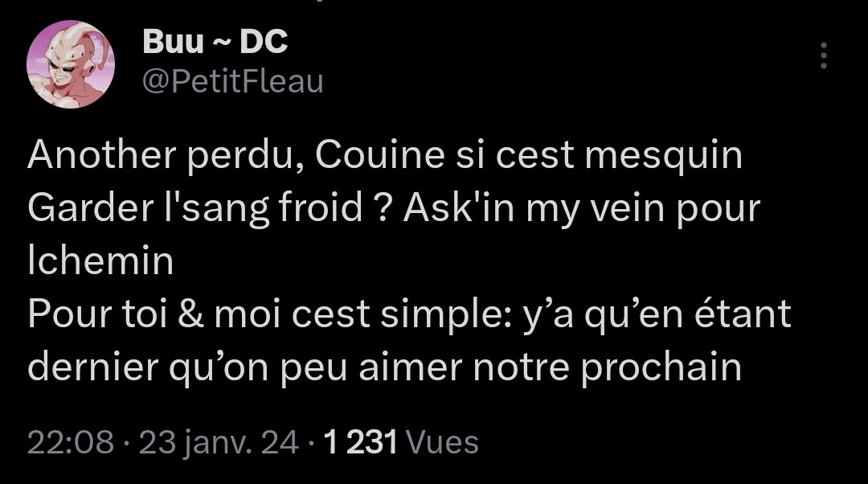The width and height of the screenshot is (868, 484).
Task: Select the words 'aimer notre' in the tweet
Action: [464, 367]
